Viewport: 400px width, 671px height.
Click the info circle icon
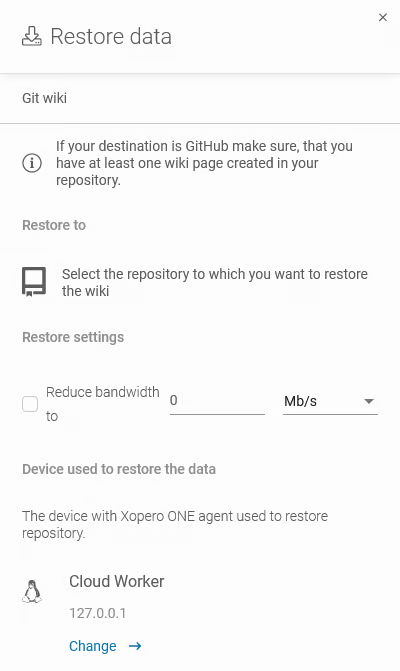point(32,163)
